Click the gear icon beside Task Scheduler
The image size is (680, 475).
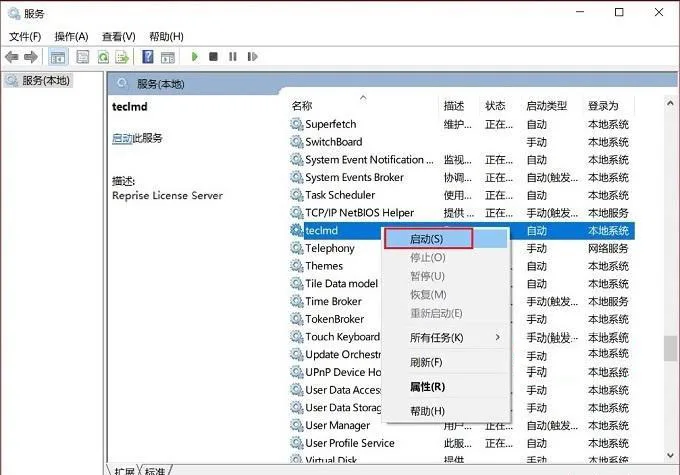pyautogui.click(x=297, y=195)
